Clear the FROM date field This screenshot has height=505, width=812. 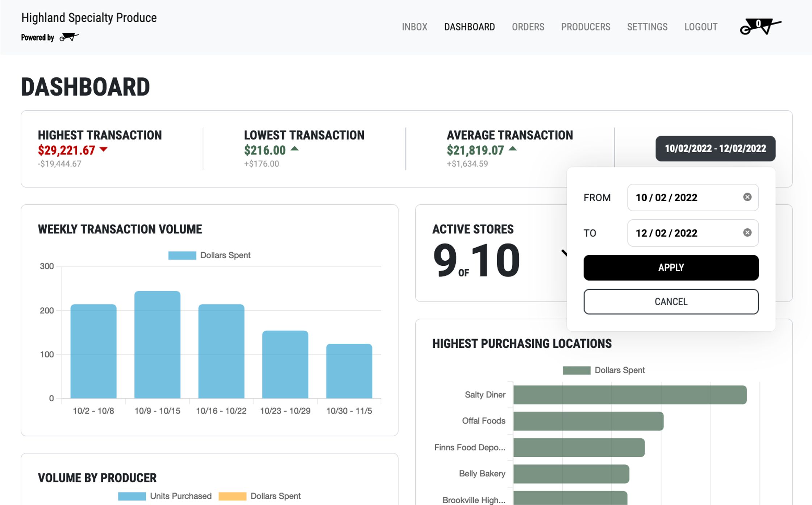coord(747,197)
